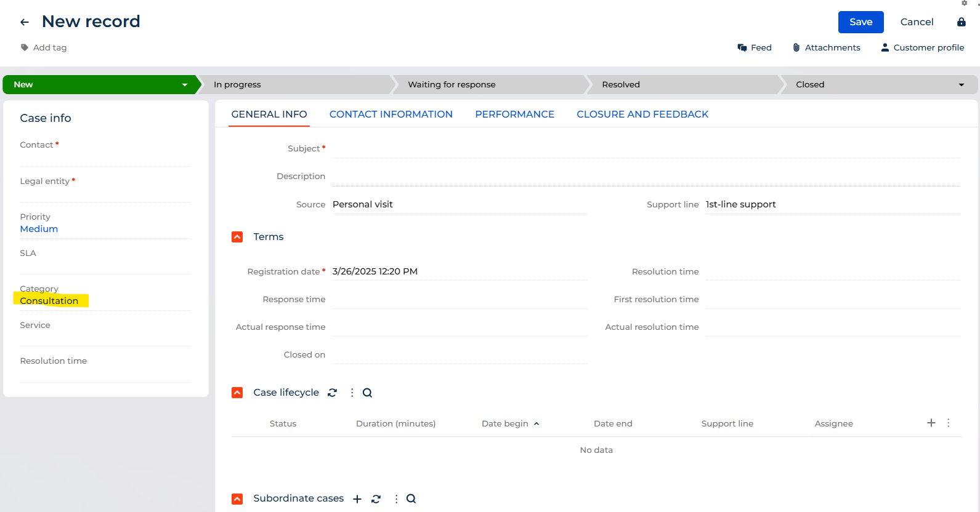The image size is (980, 512).
Task: Click the Description input field
Action: coord(646,177)
